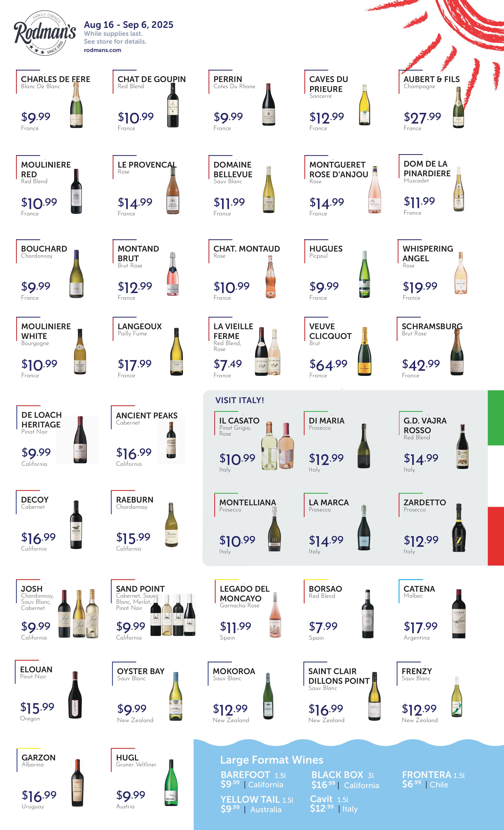Select the Barefoot 1.5l listing

253,779
